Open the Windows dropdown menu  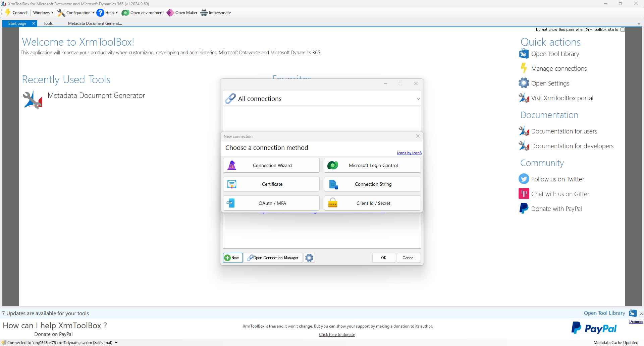43,13
